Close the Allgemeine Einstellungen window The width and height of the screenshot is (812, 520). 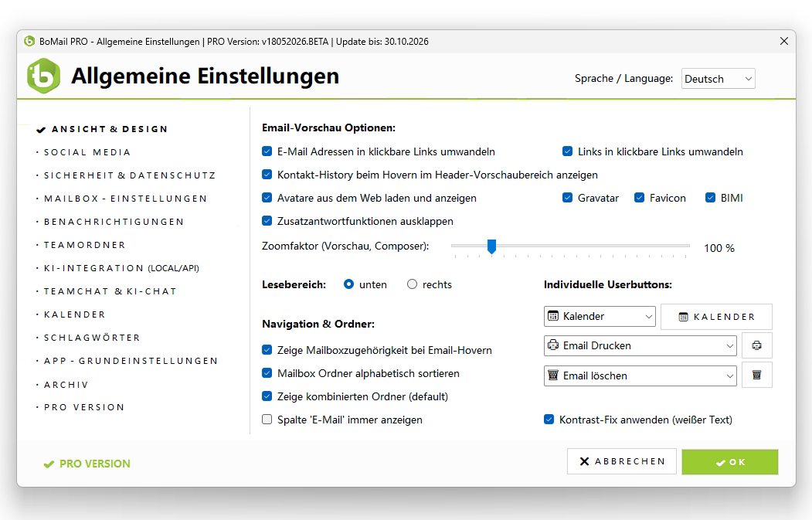click(x=784, y=41)
